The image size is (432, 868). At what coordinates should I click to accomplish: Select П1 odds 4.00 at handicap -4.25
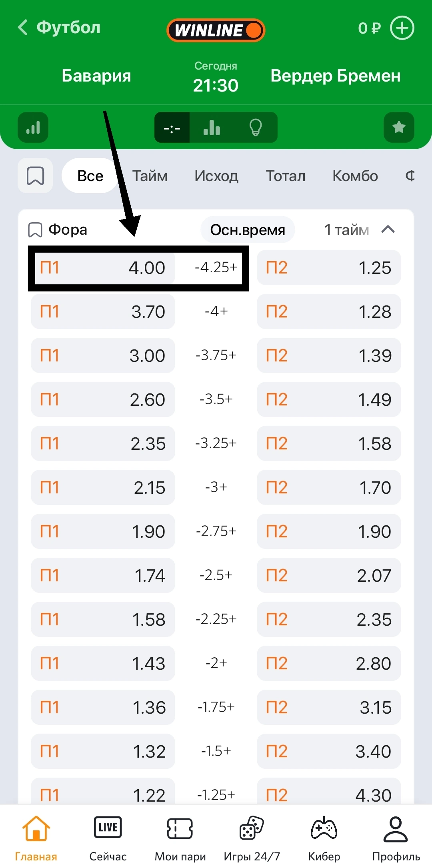pyautogui.click(x=103, y=267)
